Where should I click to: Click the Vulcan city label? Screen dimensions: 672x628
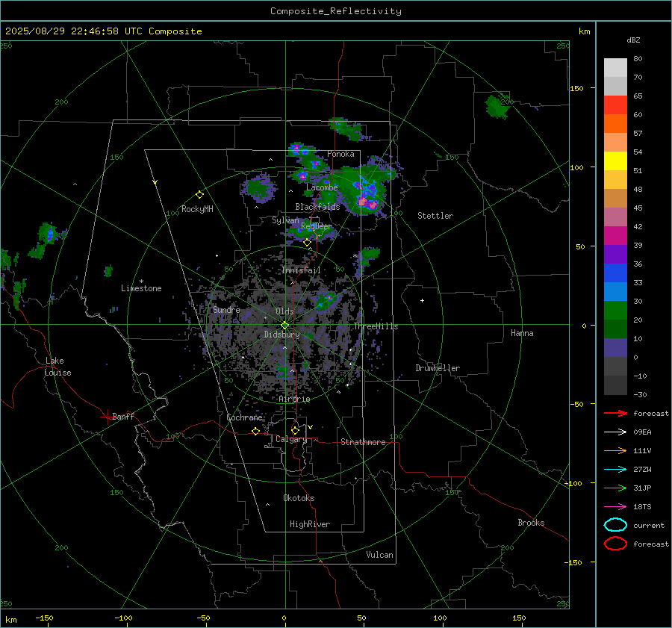click(x=380, y=555)
